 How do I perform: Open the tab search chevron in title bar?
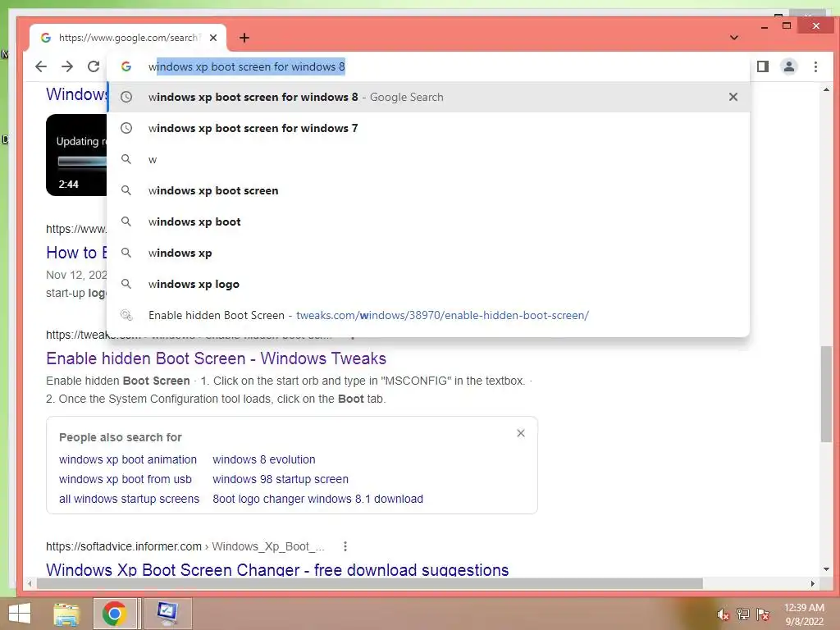[734, 38]
